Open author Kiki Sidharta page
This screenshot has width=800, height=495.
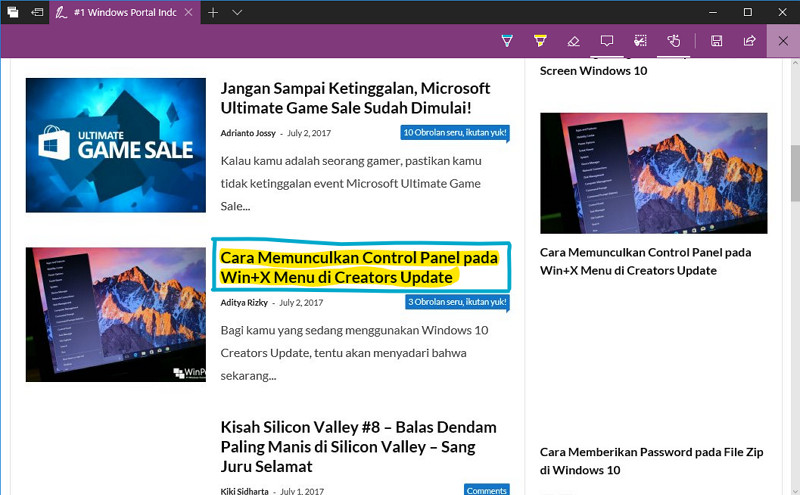[244, 491]
